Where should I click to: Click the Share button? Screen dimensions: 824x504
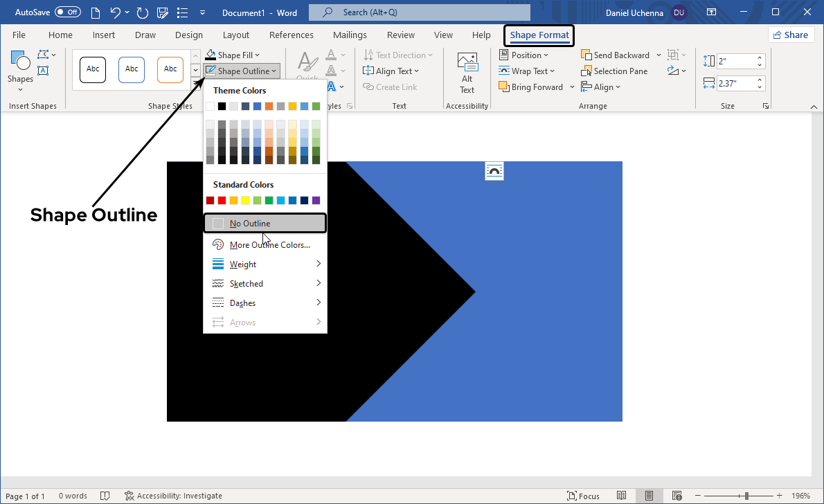[x=791, y=35]
